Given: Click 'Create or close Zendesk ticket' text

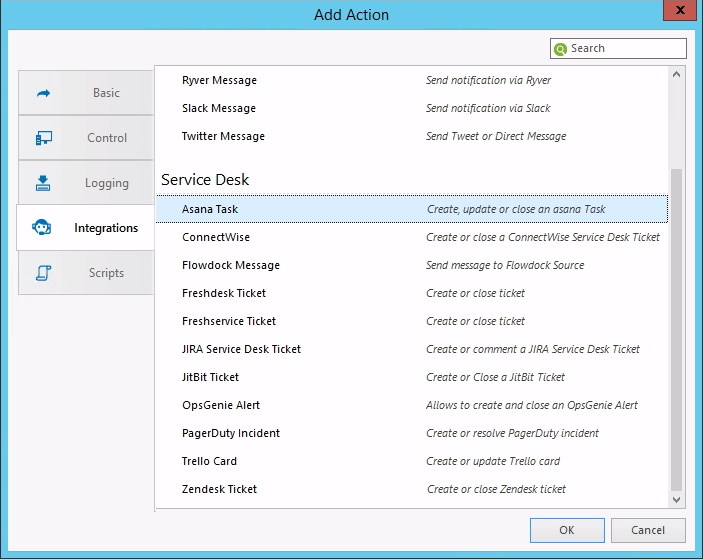Looking at the screenshot, I should 496,490.
